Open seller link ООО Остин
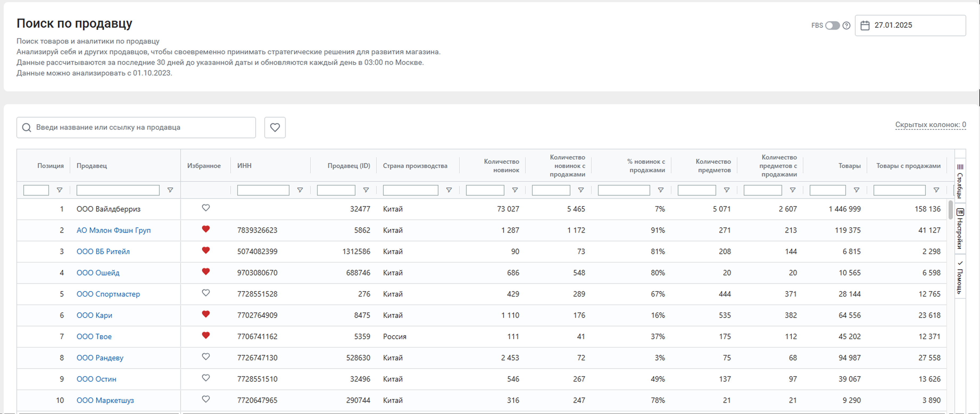980x414 pixels. coord(96,379)
